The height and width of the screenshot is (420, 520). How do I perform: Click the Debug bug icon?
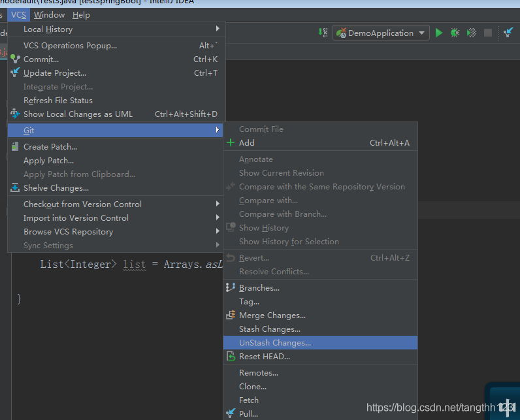pyautogui.click(x=455, y=33)
